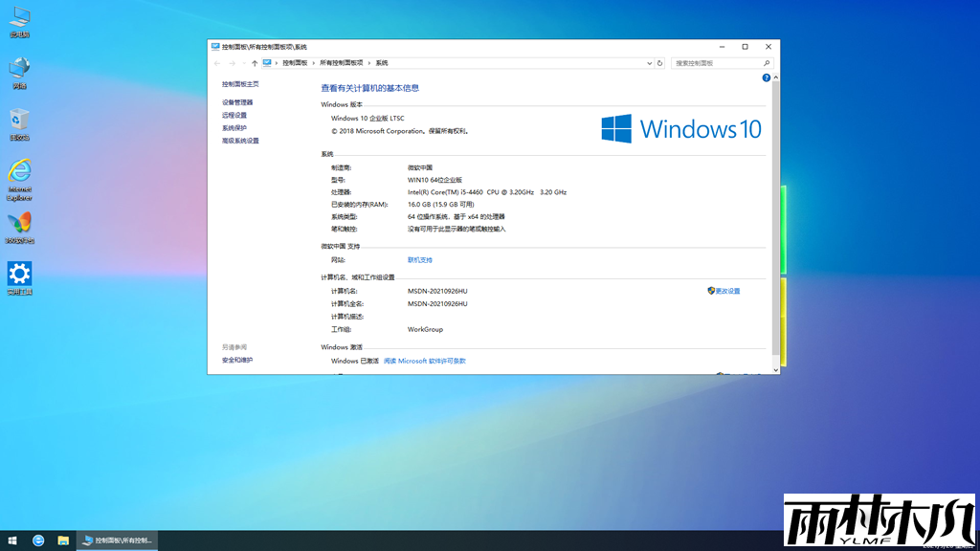Click the Help question mark icon
980x551 pixels.
[766, 76]
